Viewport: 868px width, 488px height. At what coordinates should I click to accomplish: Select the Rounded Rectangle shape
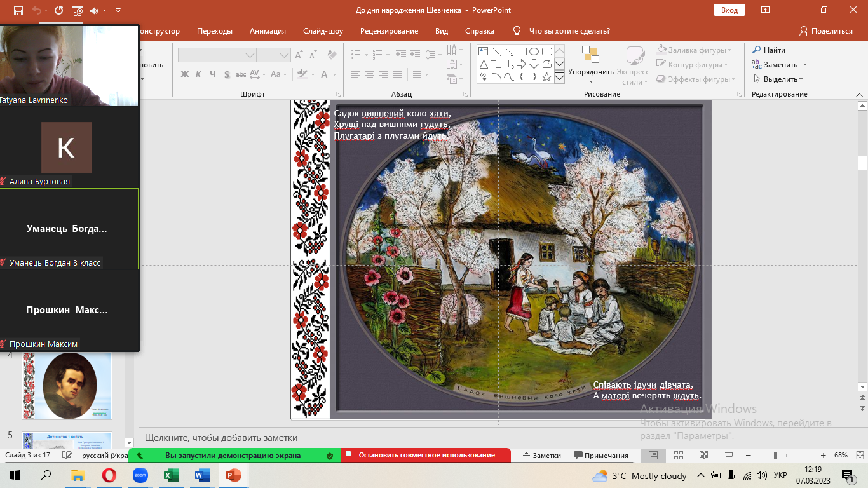click(x=546, y=51)
